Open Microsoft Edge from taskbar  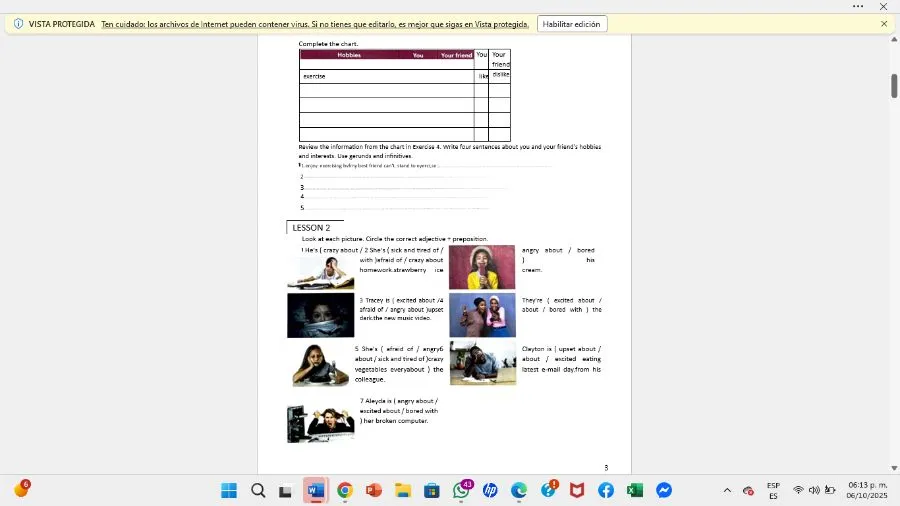pyautogui.click(x=519, y=491)
